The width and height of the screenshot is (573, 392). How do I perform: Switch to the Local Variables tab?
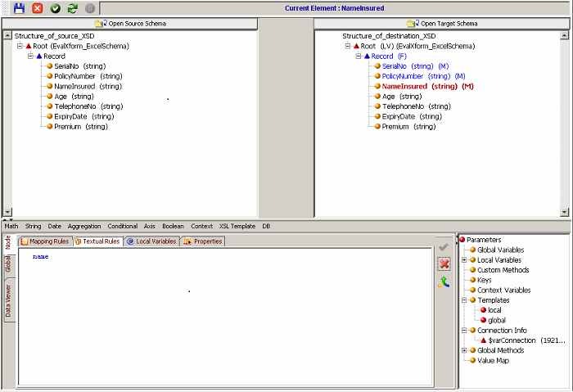[x=151, y=241]
